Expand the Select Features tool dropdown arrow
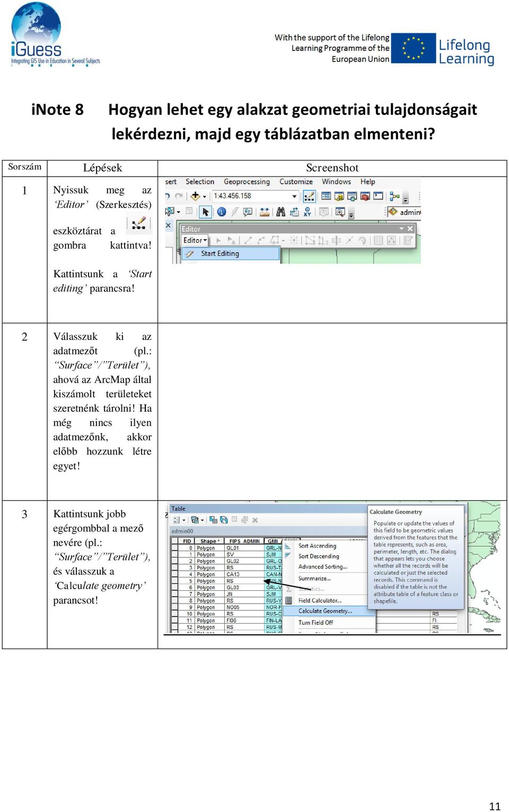The height and width of the screenshot is (812, 509). click(x=178, y=212)
